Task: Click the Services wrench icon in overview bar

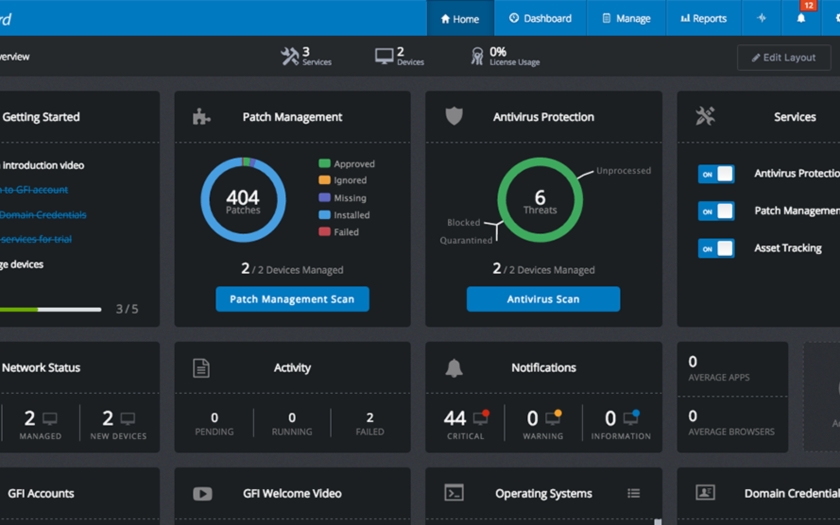Action: coord(290,56)
